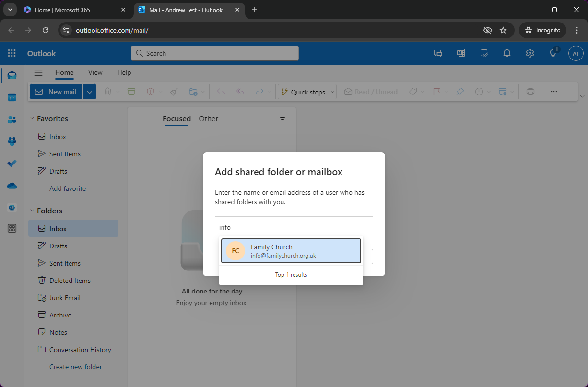Click the app launcher waffle icon
This screenshot has height=387, width=588.
click(12, 53)
